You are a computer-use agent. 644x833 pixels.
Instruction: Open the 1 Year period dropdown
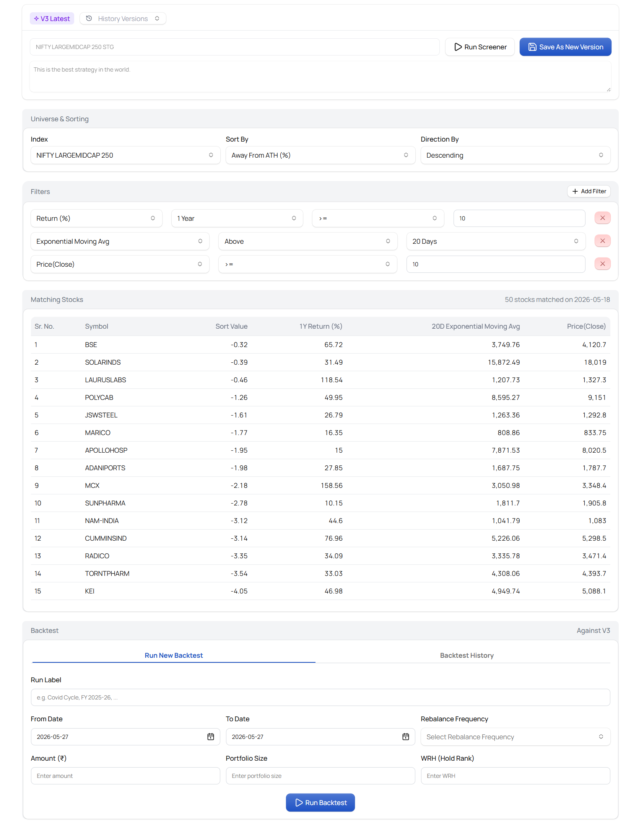[x=237, y=218]
